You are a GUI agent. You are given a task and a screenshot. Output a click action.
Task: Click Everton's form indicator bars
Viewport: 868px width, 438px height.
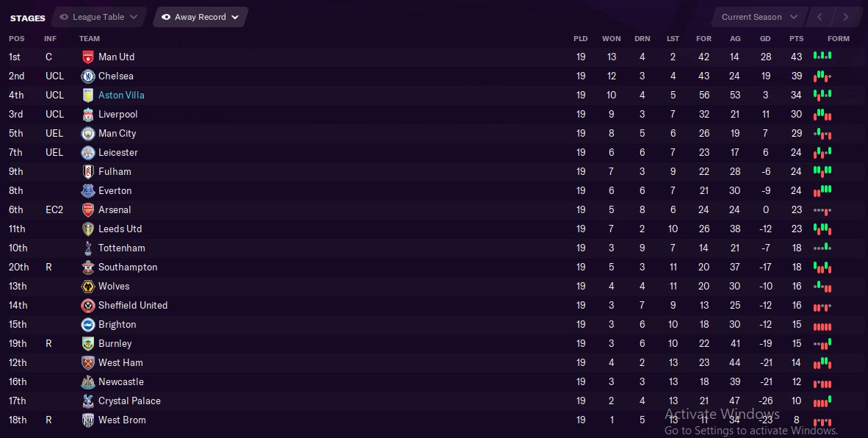pos(822,190)
